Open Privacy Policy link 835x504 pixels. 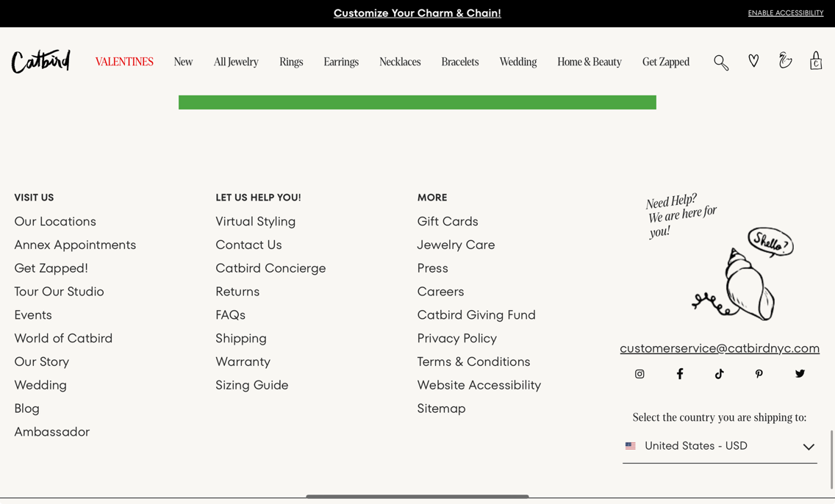pos(457,339)
